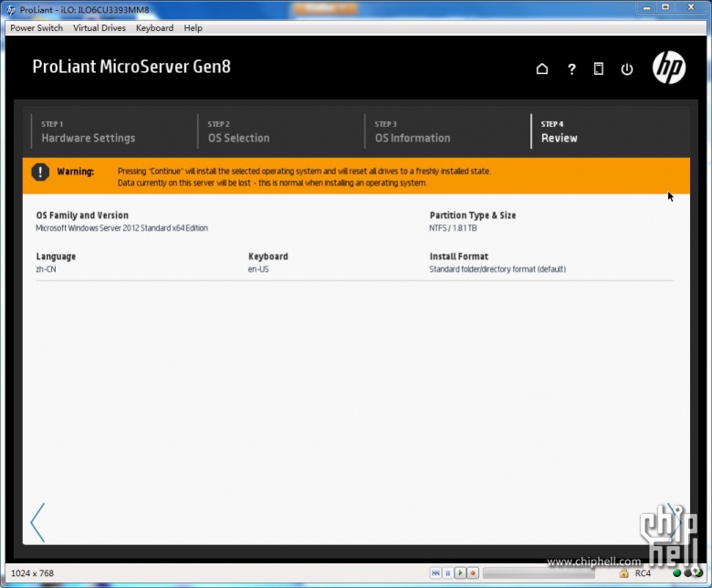Click the warning exclamation icon
This screenshot has height=588, width=712.
[40, 172]
